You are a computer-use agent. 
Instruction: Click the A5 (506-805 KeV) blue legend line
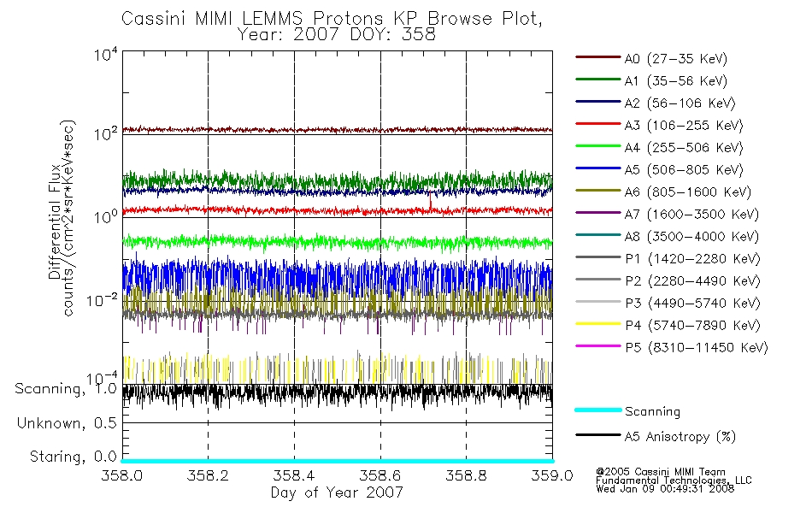click(x=598, y=168)
